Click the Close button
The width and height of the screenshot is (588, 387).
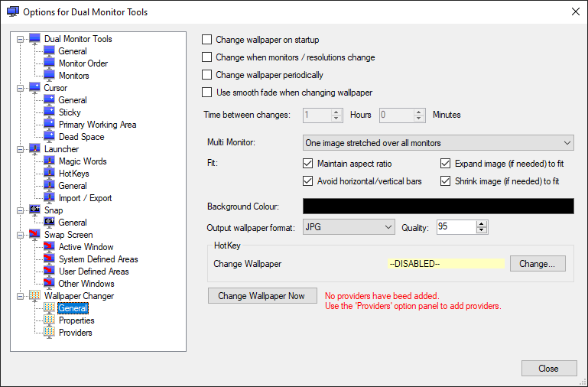pos(549,369)
